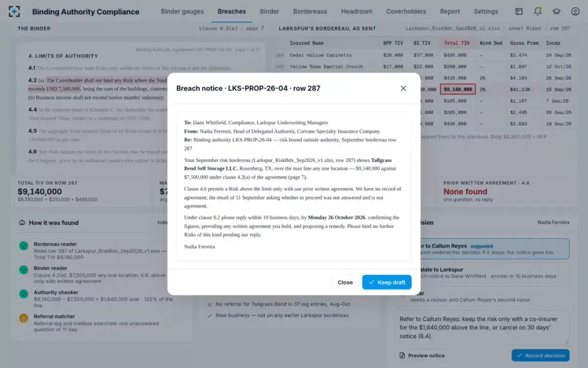Viewport: 588px width, 368px height.
Task: Click the Insured Name column header
Action: [x=307, y=43]
